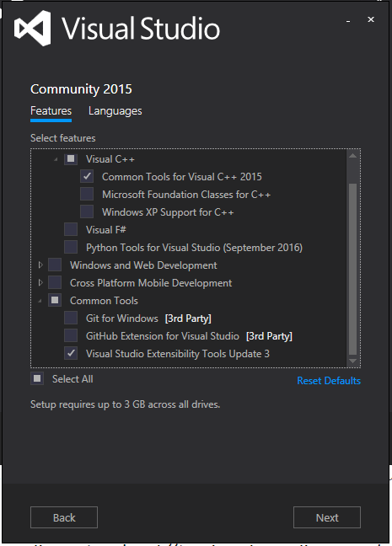Expand Windows and Web Development node
Image resolution: width=392 pixels, height=546 pixels.
point(40,265)
